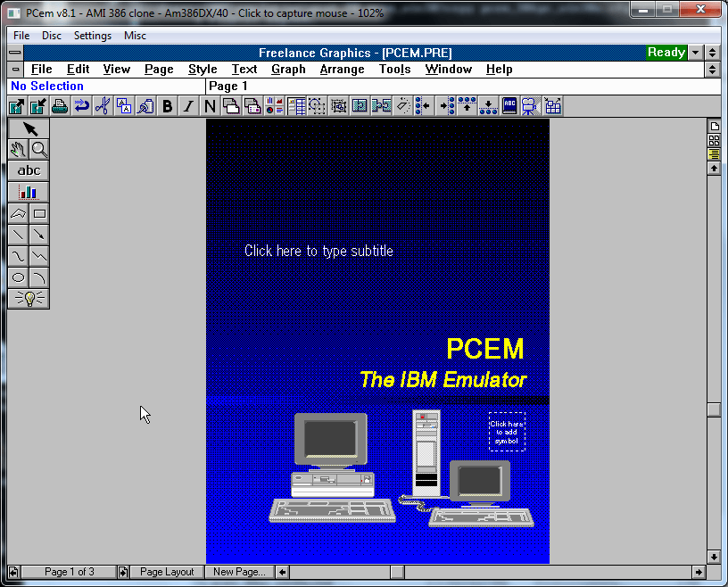The width and height of the screenshot is (728, 587).
Task: Select the hand pan tool
Action: click(x=18, y=150)
